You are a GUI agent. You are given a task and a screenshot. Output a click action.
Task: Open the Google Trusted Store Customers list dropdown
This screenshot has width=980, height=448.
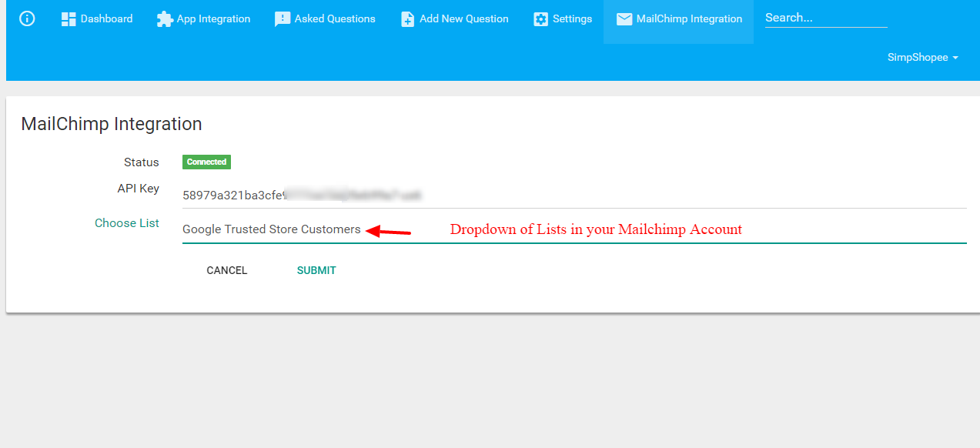574,229
